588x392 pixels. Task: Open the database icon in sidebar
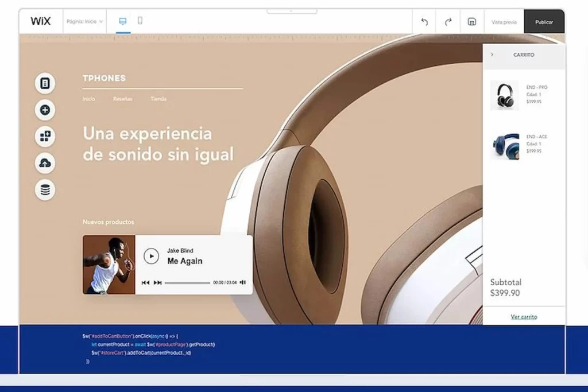[x=45, y=189]
